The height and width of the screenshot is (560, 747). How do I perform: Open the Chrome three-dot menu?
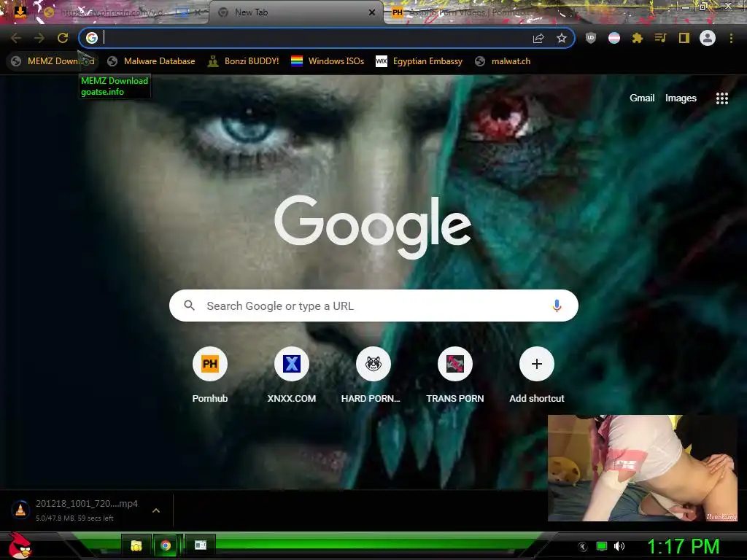click(731, 38)
